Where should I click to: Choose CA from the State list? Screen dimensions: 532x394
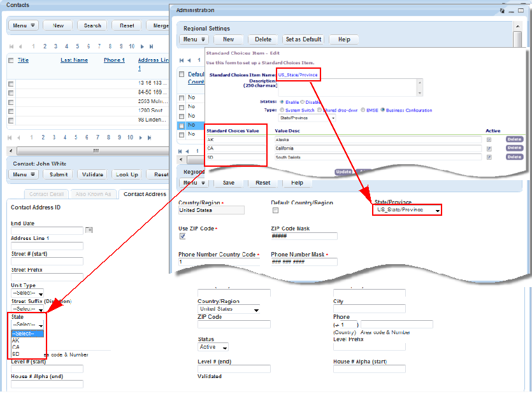tap(16, 348)
